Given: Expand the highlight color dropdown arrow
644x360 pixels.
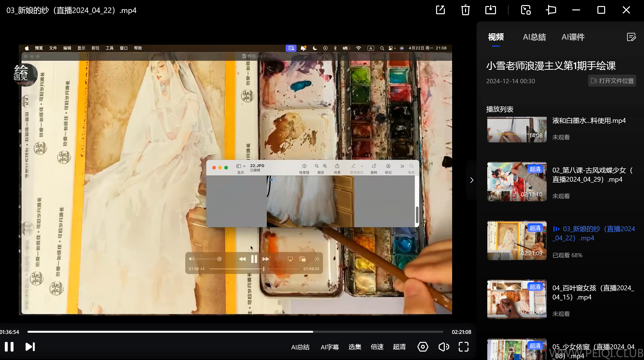Looking at the screenshot, I should [362, 166].
